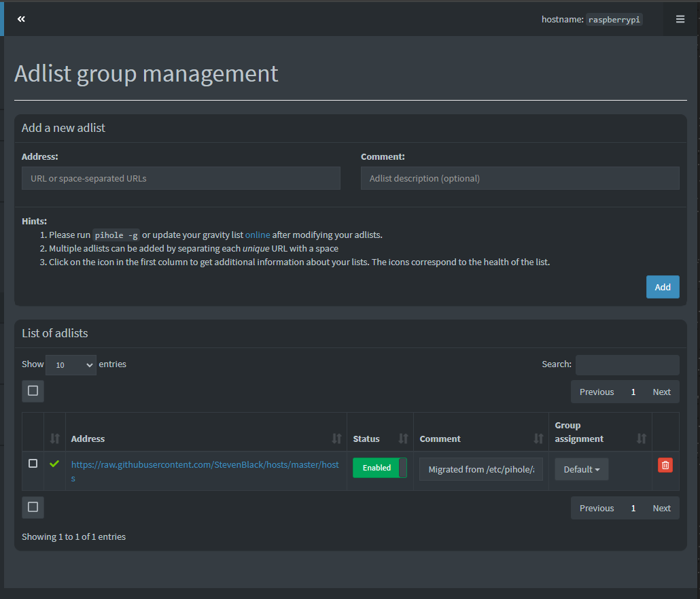Open the Show entries count dropdown
Screen dimensions: 700x599
click(71, 365)
